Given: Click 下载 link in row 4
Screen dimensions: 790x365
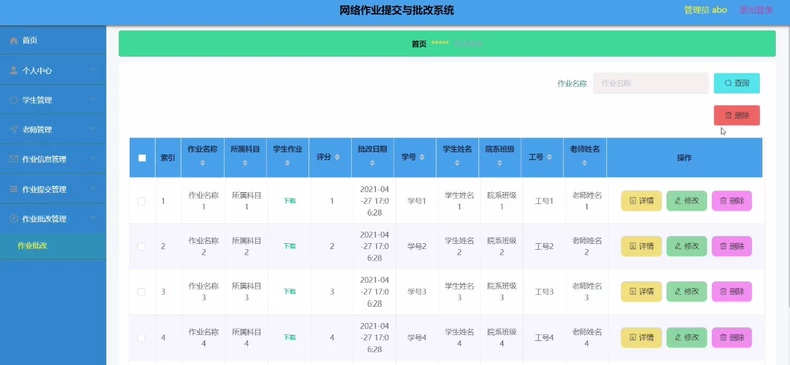Looking at the screenshot, I should pos(289,337).
